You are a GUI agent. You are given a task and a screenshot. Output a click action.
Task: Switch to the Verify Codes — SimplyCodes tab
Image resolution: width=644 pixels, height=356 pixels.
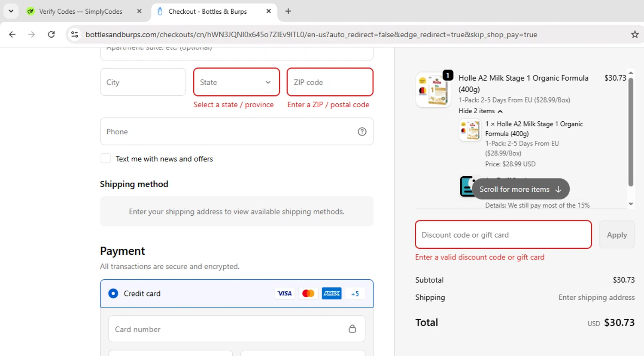tap(80, 11)
